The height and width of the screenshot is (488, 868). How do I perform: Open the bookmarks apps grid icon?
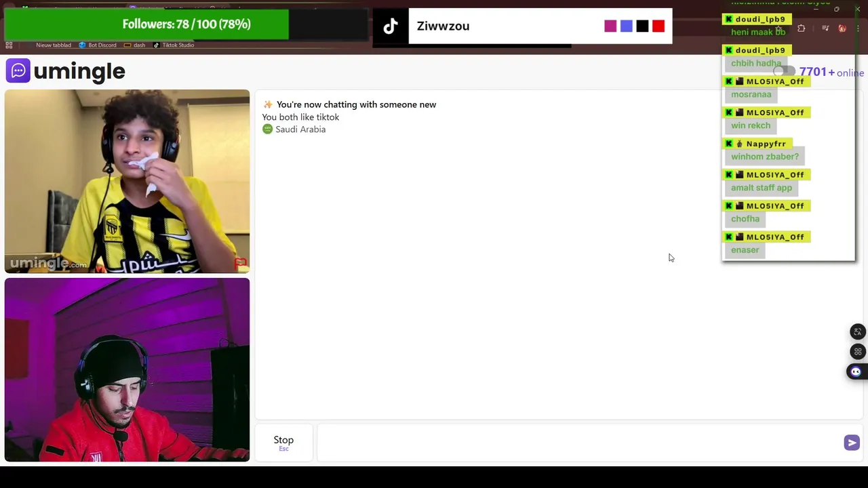coord(9,45)
